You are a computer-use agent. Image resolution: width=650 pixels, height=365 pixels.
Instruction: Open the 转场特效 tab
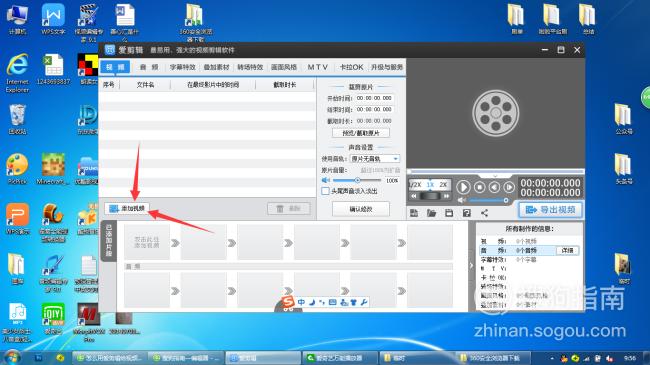tap(250, 67)
